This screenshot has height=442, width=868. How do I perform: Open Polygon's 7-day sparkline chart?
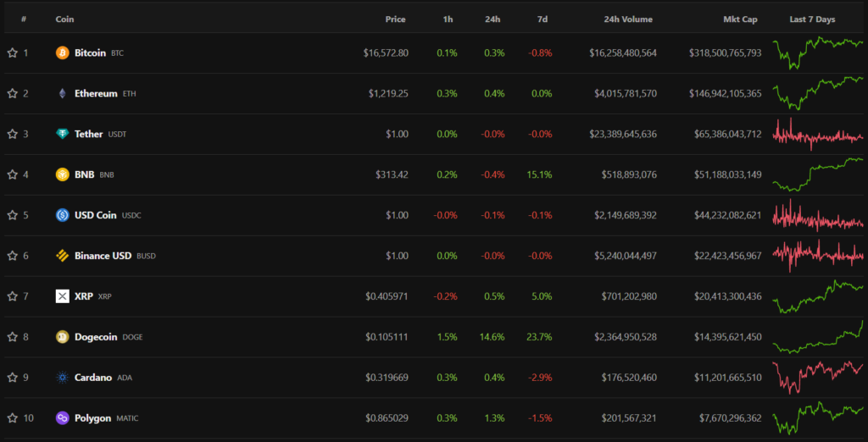click(x=818, y=418)
